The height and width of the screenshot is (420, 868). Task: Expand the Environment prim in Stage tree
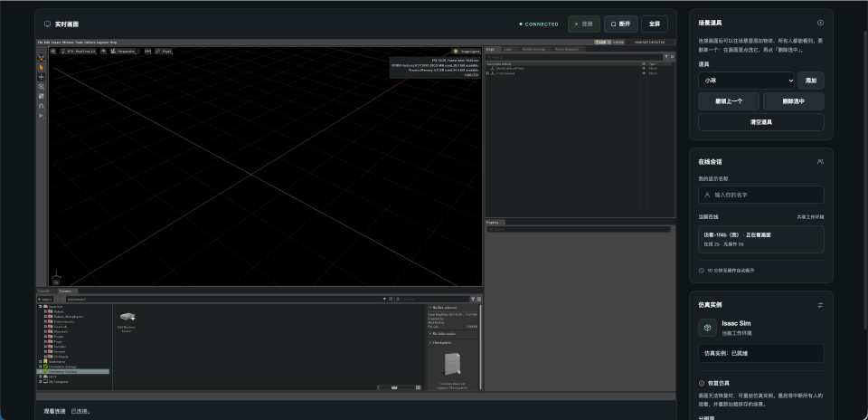[x=487, y=73]
